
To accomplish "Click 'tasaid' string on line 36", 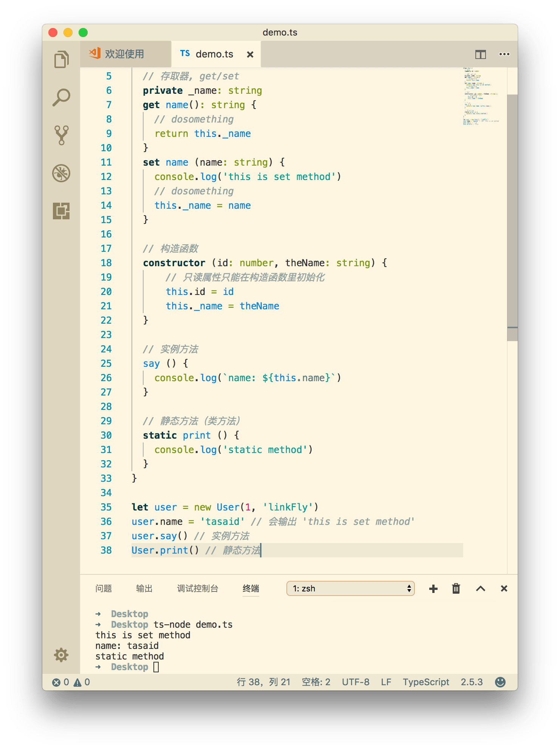I will click(223, 521).
